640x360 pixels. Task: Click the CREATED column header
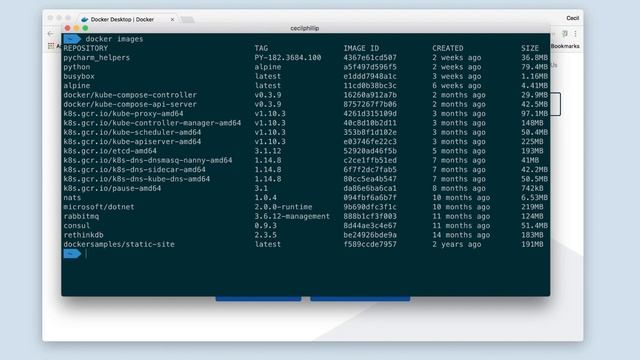[448, 48]
